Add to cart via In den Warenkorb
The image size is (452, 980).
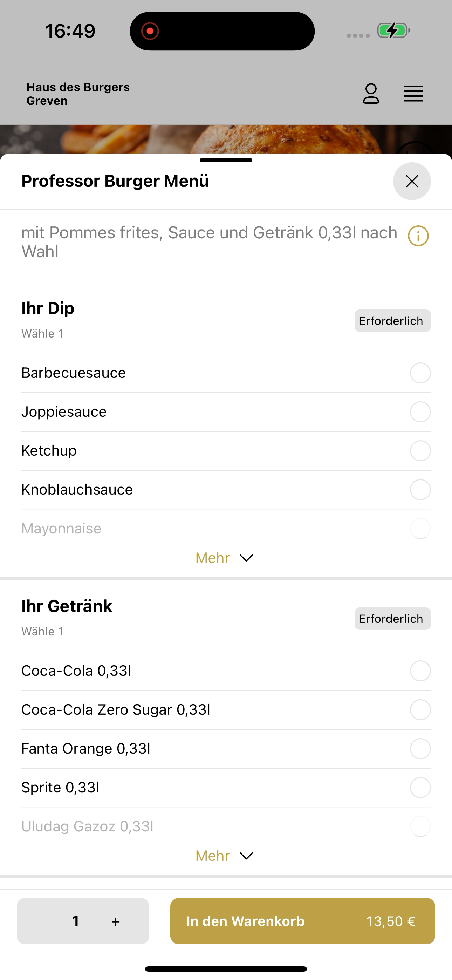coord(302,921)
